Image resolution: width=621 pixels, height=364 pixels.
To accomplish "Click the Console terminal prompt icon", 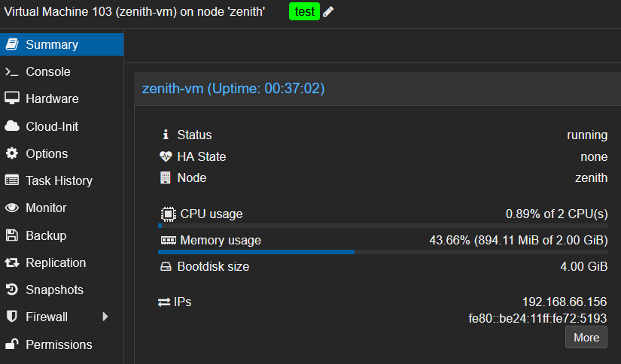I will (11, 72).
